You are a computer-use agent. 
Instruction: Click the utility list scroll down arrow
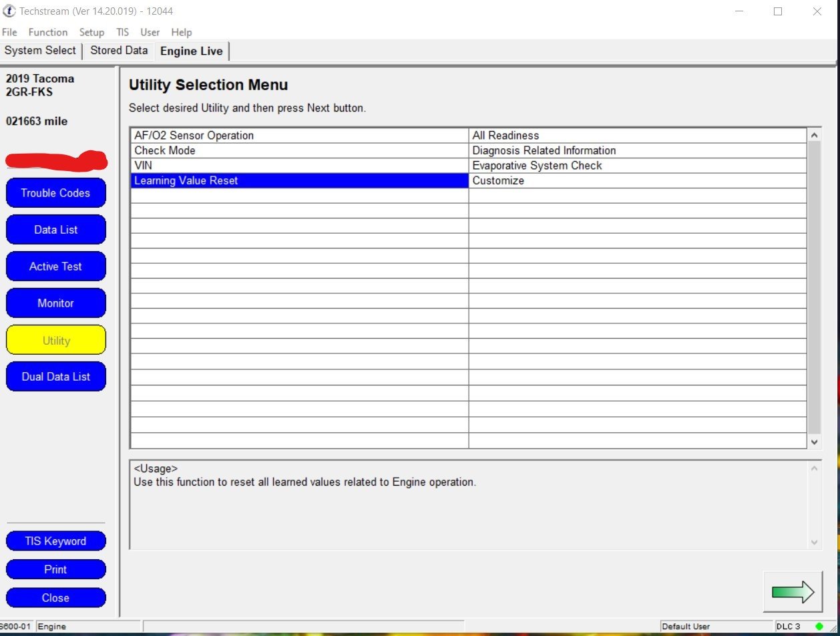point(814,442)
